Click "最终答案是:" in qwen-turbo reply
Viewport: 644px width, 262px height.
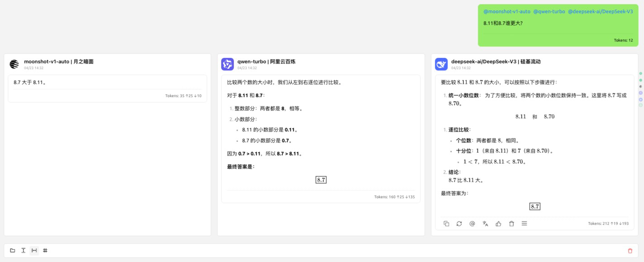[241, 167]
